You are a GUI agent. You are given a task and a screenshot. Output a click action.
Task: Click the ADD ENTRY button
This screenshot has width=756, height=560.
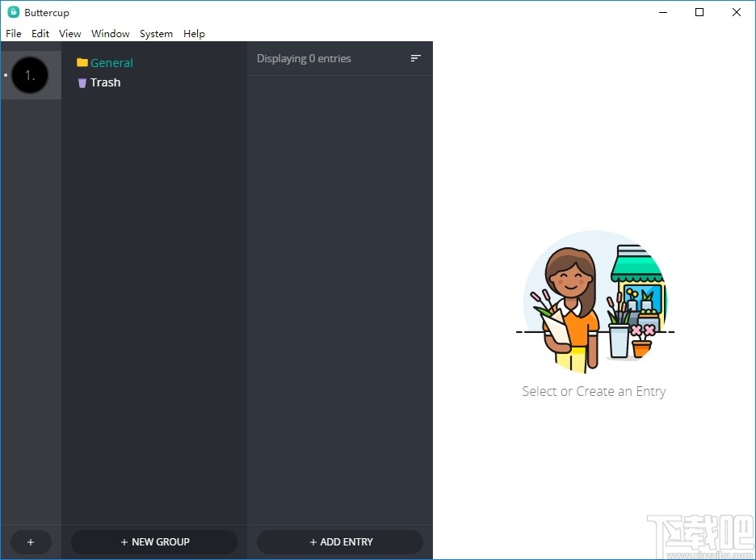[340, 542]
